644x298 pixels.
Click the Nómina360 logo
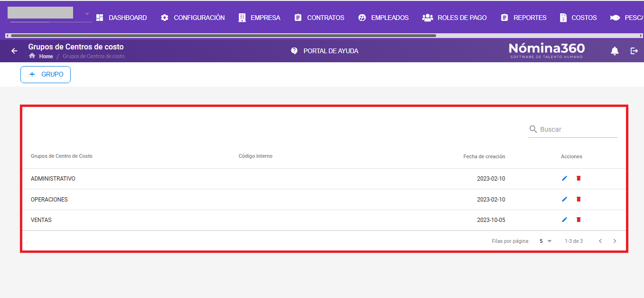(546, 50)
